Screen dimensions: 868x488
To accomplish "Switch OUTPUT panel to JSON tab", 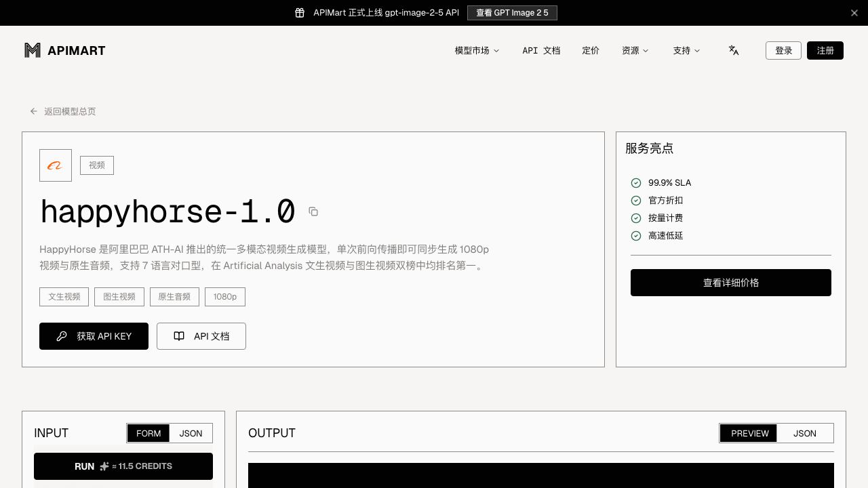I will (805, 433).
